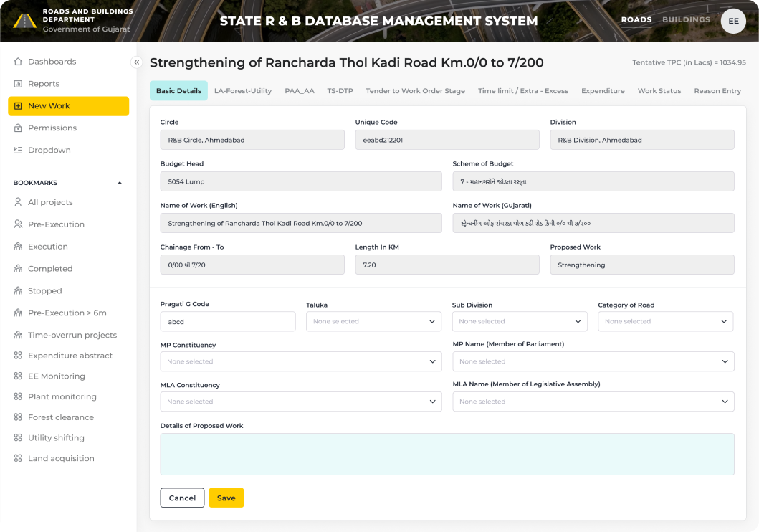The height and width of the screenshot is (532, 759).
Task: Switch to BUILDINGS in the header
Action: tap(687, 20)
